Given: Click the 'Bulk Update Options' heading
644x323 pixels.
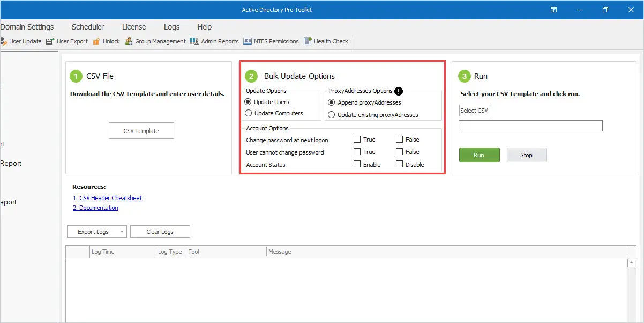Looking at the screenshot, I should pyautogui.click(x=299, y=76).
